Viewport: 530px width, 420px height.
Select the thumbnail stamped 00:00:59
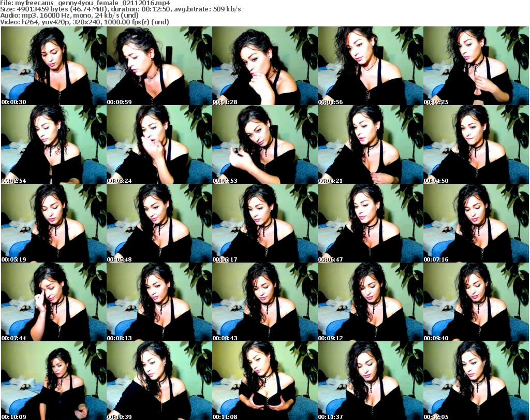159,66
